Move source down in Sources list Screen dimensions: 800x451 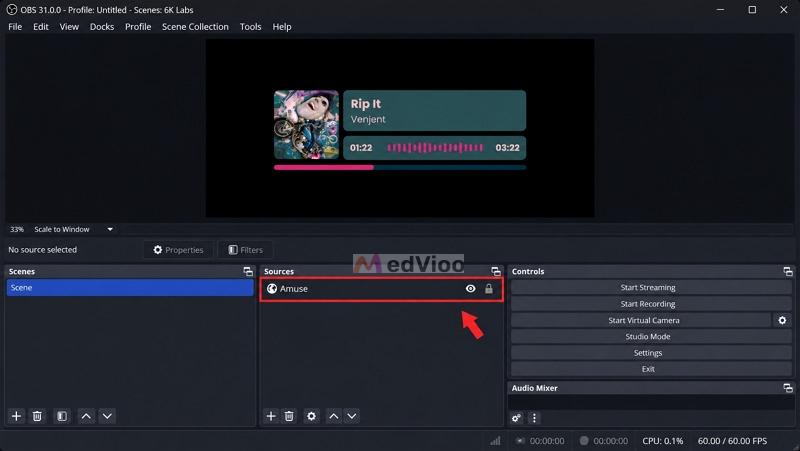352,416
